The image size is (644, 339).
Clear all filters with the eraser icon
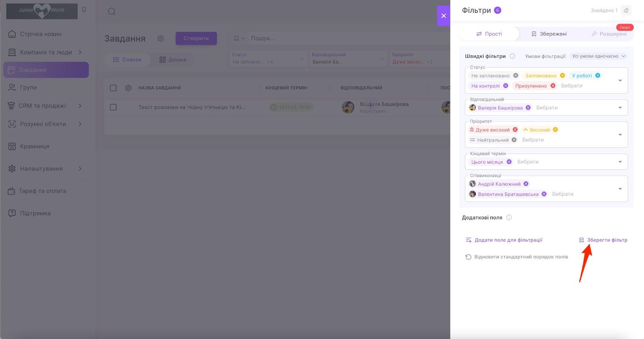tap(626, 10)
